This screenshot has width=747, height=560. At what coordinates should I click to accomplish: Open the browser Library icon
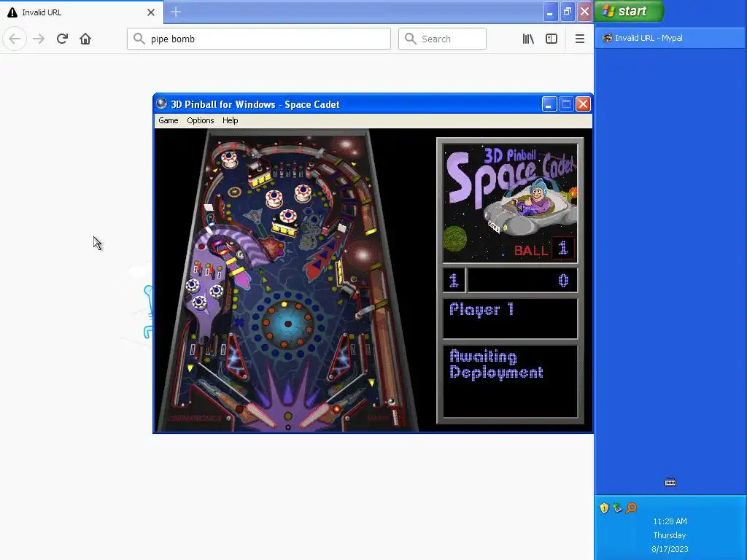pos(528,39)
